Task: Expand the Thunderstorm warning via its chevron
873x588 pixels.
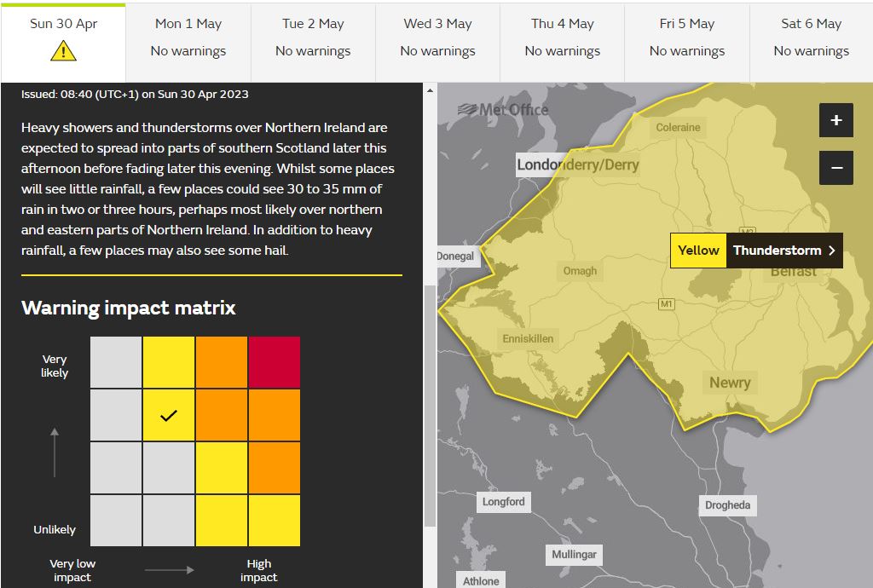Action: coord(832,251)
